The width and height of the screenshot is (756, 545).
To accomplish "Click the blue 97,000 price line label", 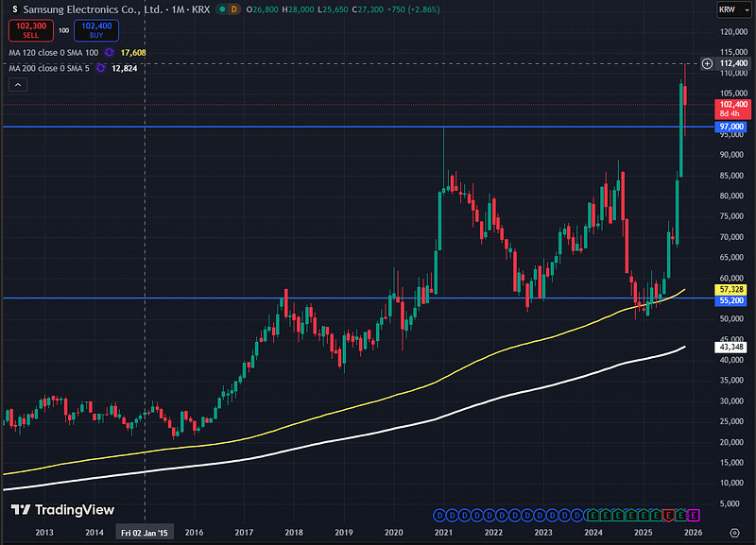I will tap(730, 127).
